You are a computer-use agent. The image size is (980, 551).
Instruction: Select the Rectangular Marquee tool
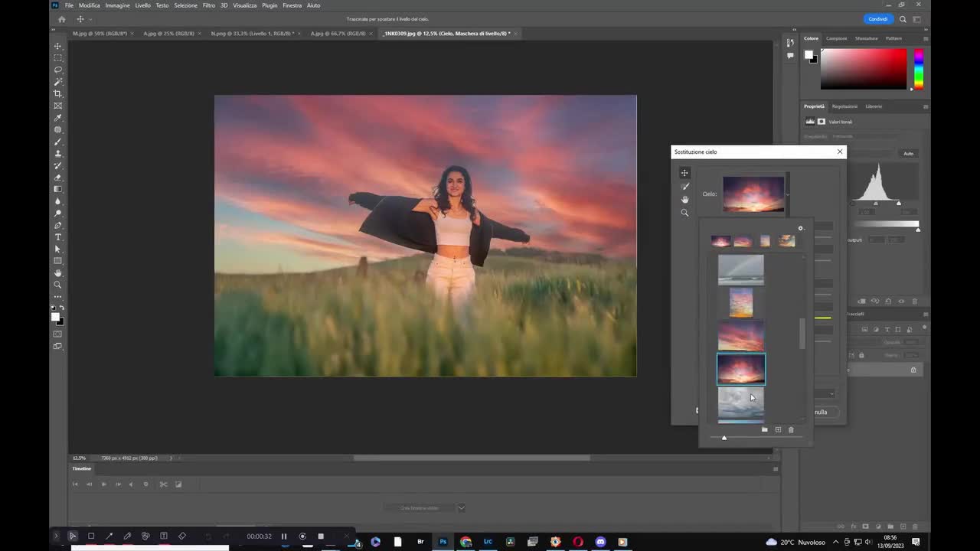pos(57,58)
